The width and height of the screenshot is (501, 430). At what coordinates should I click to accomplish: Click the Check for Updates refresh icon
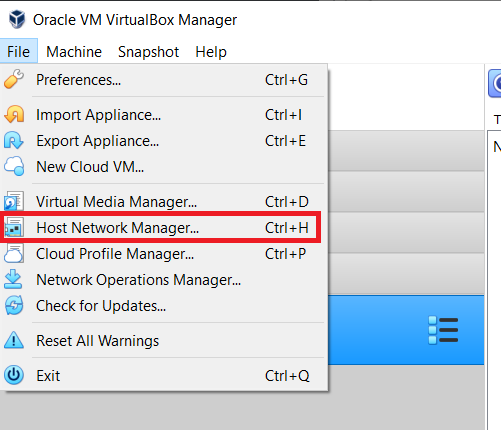[14, 305]
